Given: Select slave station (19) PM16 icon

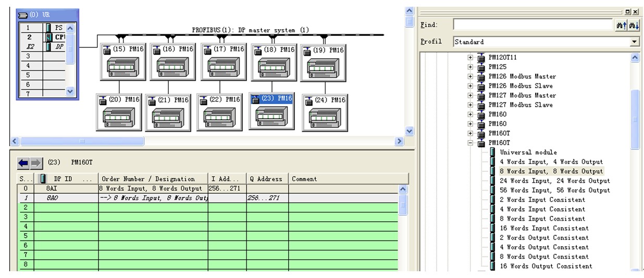Looking at the screenshot, I should pyautogui.click(x=324, y=62).
